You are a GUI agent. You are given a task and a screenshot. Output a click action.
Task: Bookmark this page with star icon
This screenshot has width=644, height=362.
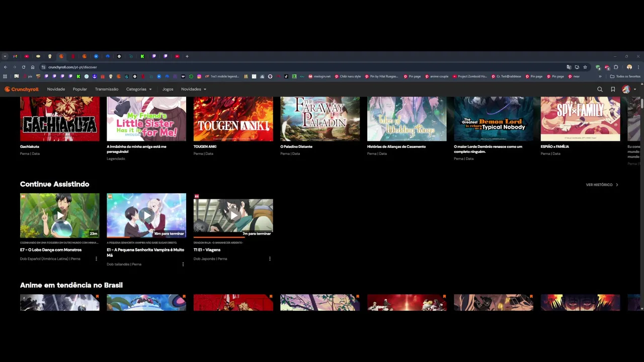point(585,67)
